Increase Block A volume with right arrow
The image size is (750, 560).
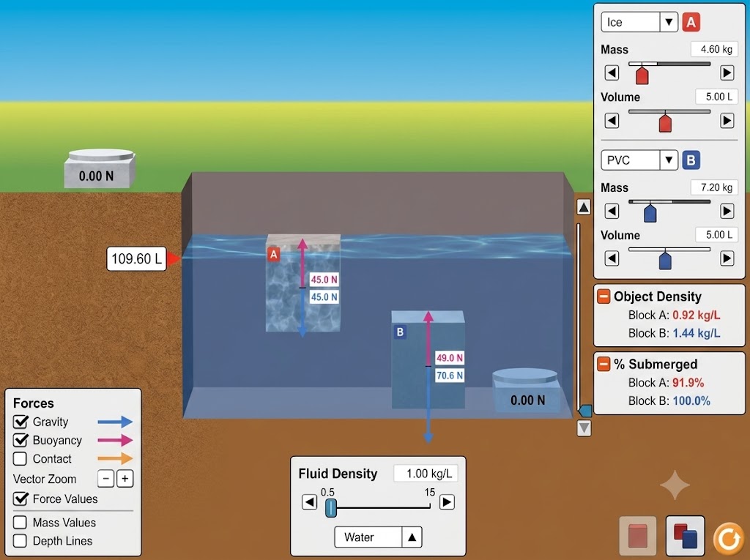point(727,120)
